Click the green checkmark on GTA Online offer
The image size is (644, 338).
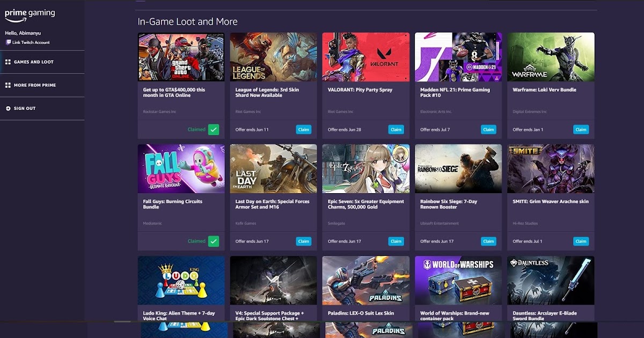(214, 129)
